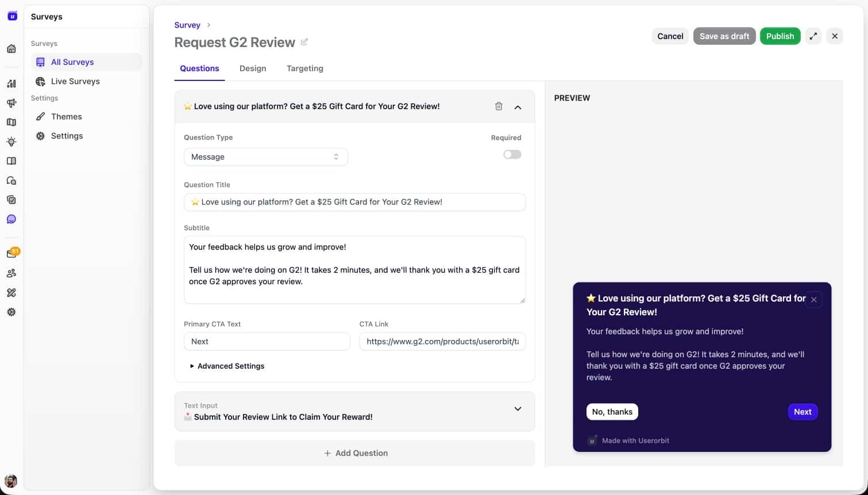Open the Targeting tab

coord(304,68)
